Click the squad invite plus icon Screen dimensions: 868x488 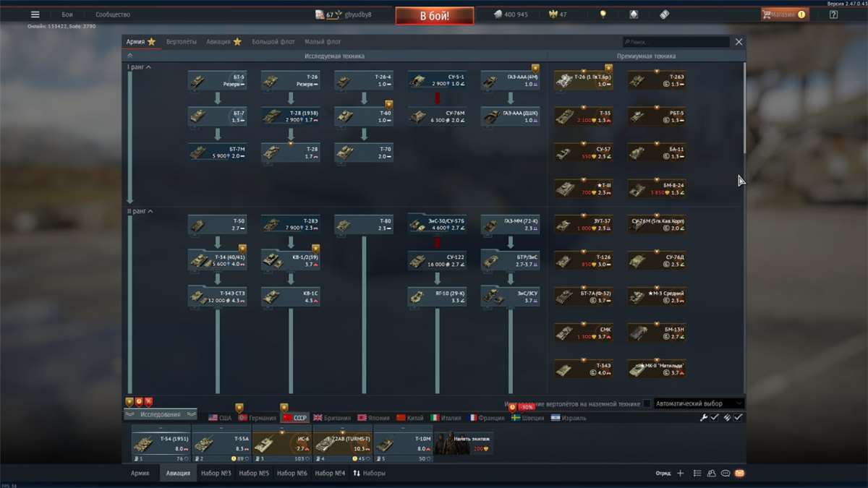tap(680, 474)
